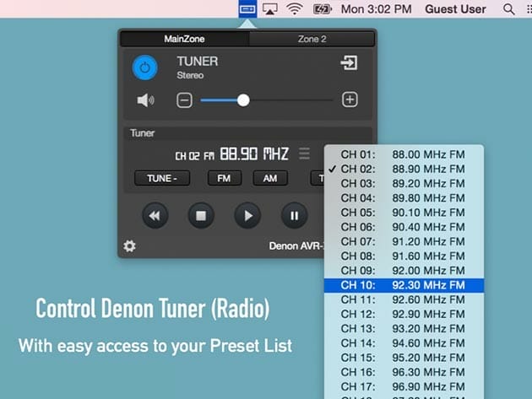Decrease volume with the minus button

click(x=184, y=100)
